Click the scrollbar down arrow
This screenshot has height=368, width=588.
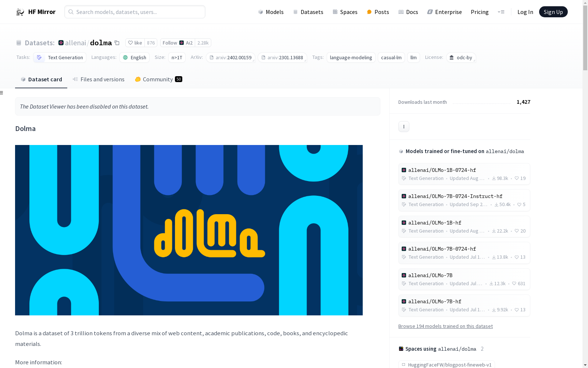[x=585, y=365]
